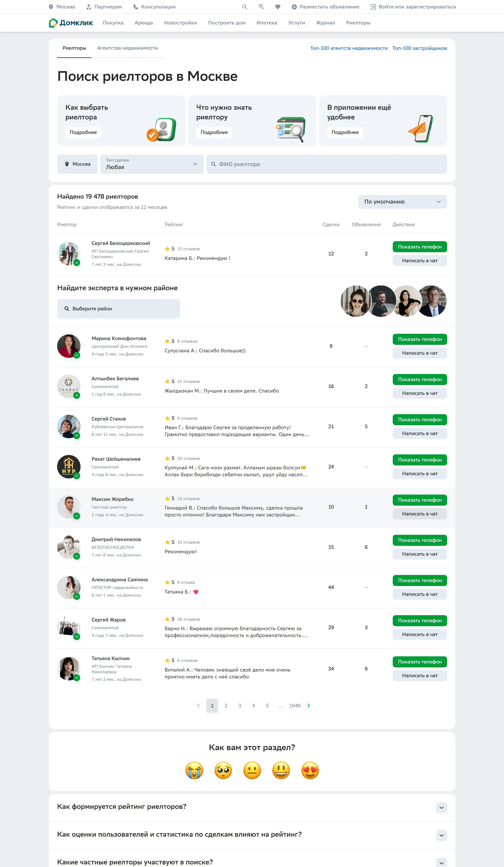Switch to Агентства недвижимости tab

128,48
